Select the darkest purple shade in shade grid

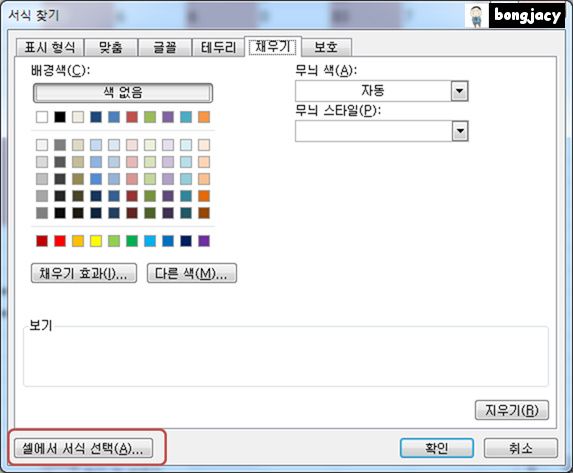click(x=168, y=213)
